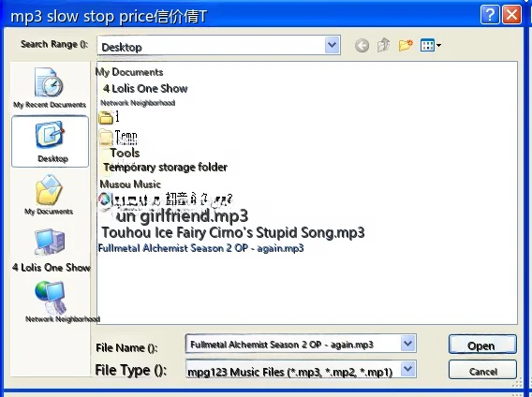Viewport: 532px width, 397px height.
Task: Click the Open button
Action: pyautogui.click(x=482, y=346)
